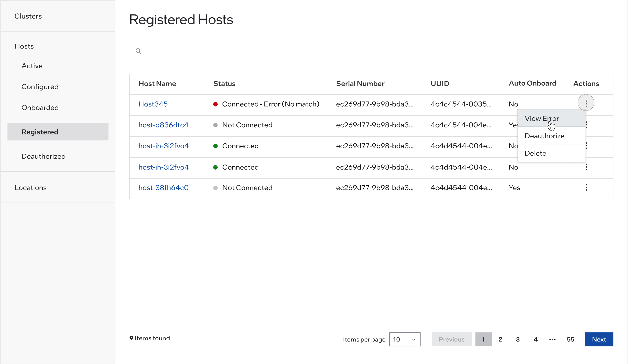Image resolution: width=628 pixels, height=364 pixels.
Task: Select the highlighted Registered filter
Action: pos(40,132)
